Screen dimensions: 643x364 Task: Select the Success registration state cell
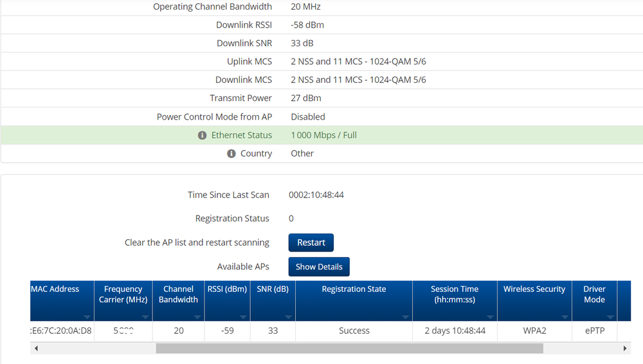click(x=354, y=331)
